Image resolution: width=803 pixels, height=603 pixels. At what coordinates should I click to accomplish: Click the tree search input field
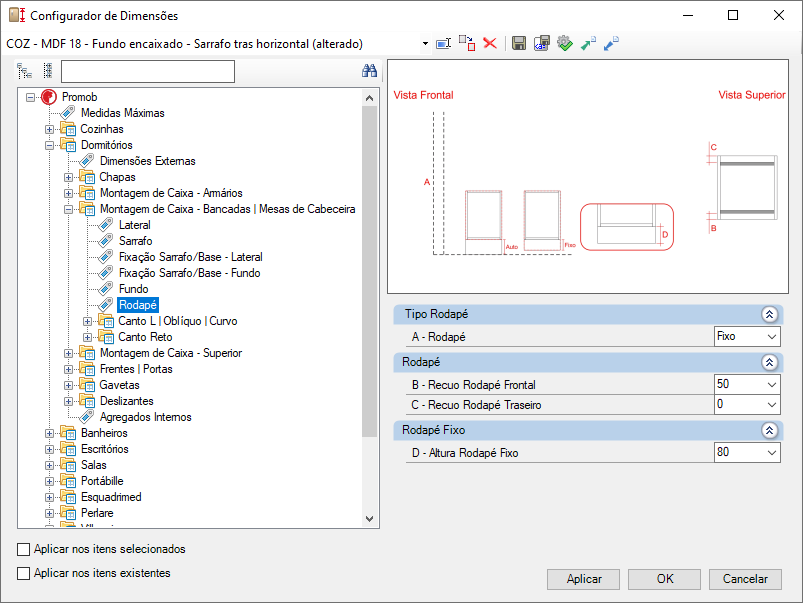coord(148,71)
